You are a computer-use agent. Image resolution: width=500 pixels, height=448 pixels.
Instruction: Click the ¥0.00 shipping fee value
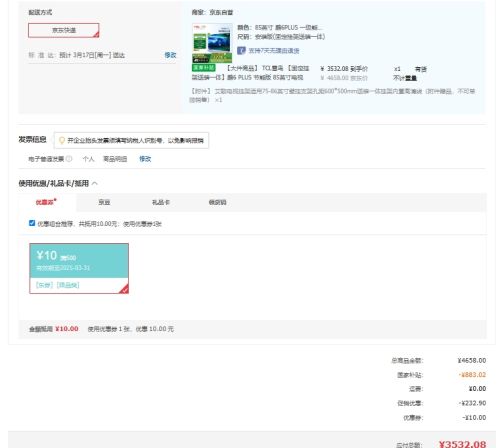click(477, 389)
